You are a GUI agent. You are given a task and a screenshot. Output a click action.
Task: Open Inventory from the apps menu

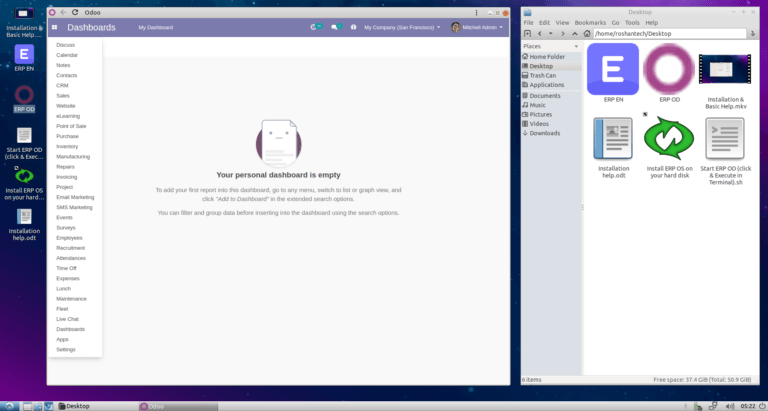[x=67, y=146]
